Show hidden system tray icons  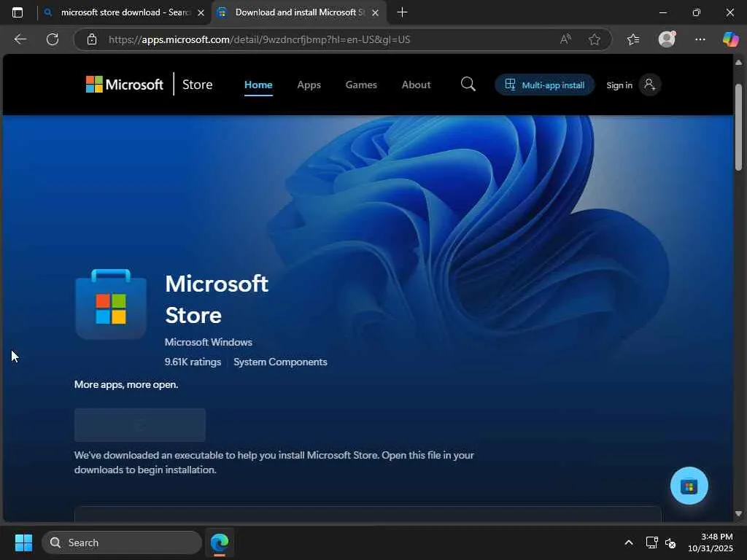coord(629,542)
